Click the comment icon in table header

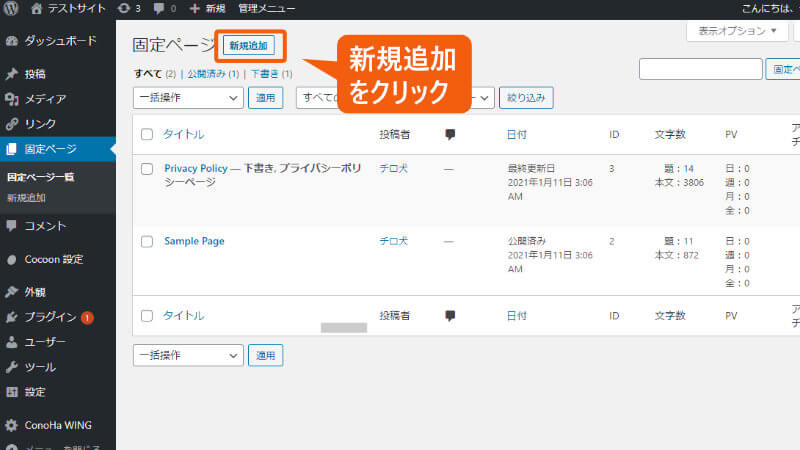(x=450, y=134)
